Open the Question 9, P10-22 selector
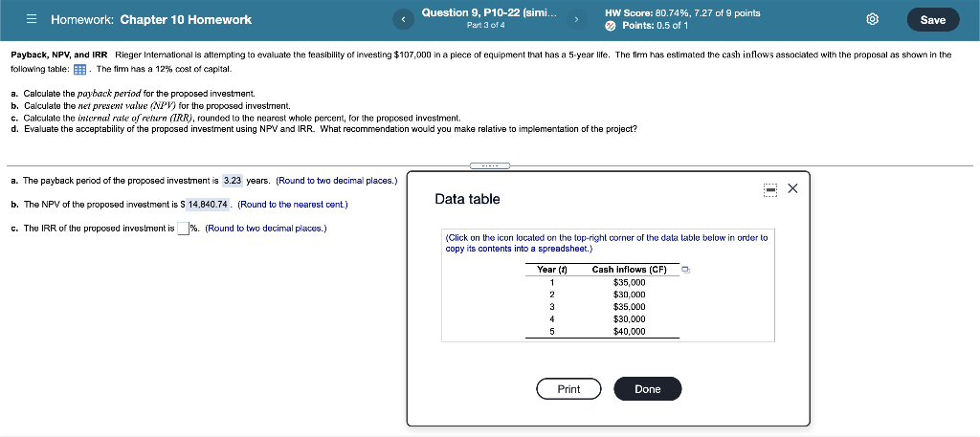Image resolution: width=980 pixels, height=437 pixels. pos(489,13)
